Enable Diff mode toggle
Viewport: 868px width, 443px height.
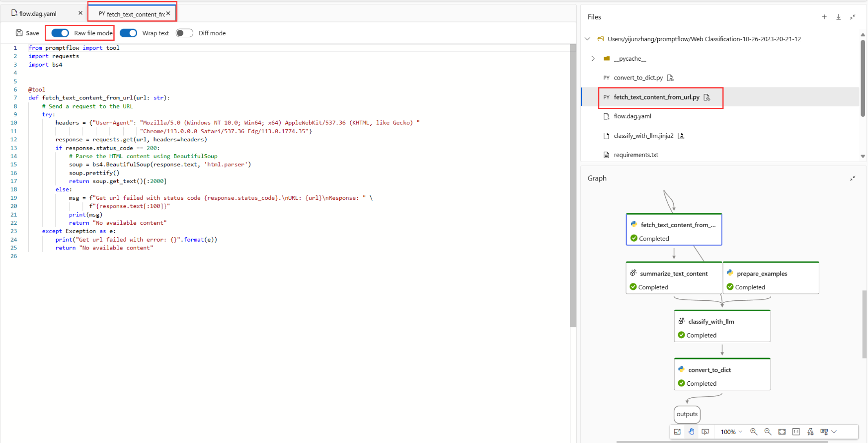pos(184,33)
